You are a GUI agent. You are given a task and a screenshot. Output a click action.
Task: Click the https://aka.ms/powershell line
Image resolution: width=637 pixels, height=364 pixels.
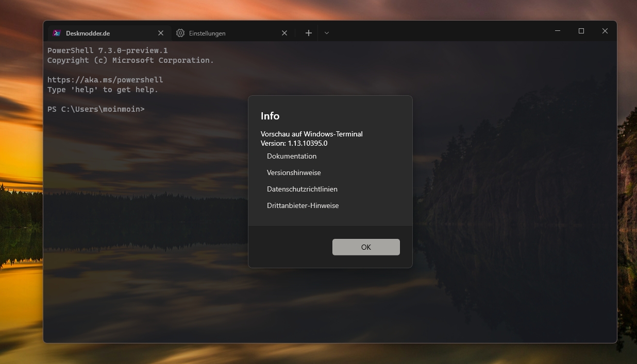[x=105, y=80]
